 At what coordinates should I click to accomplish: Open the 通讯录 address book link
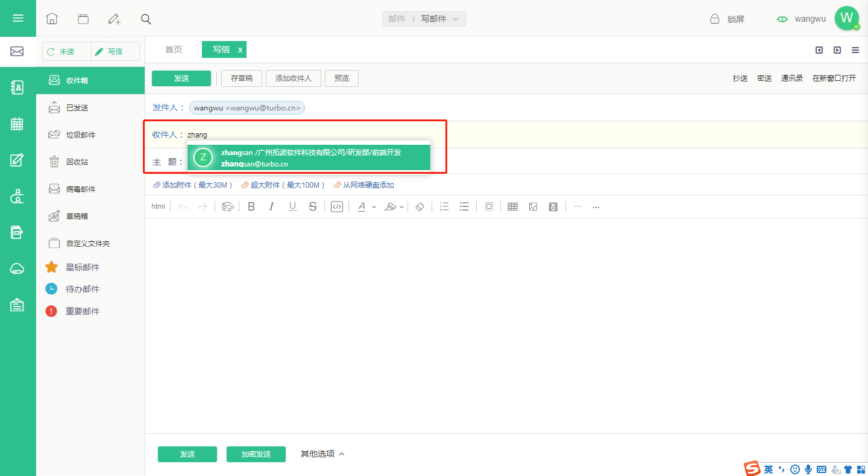pos(792,78)
